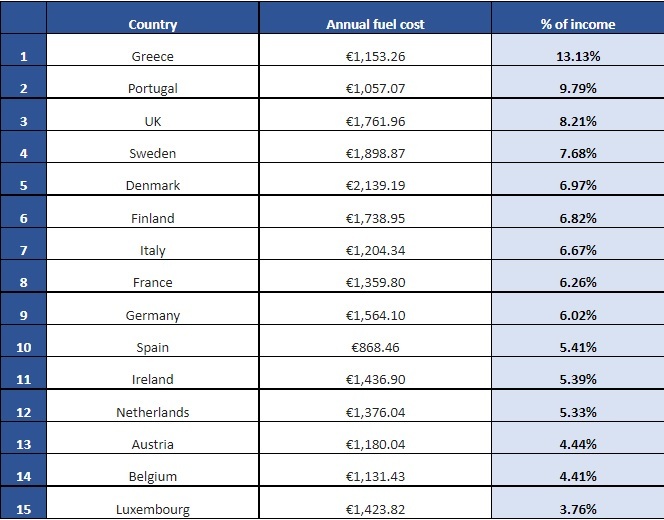664x520 pixels.
Task: Select France's 6.26% income value
Action: click(577, 283)
